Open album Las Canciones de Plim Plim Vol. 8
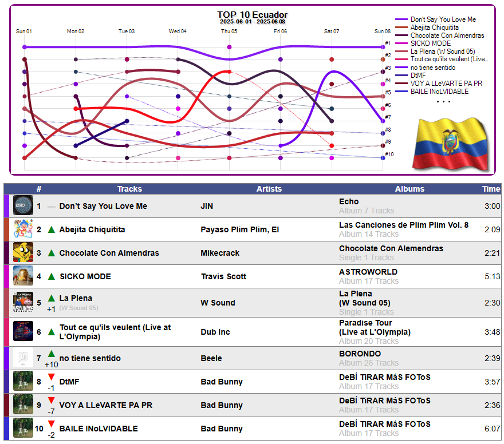Viewport: 504px width, 444px height. point(404,225)
